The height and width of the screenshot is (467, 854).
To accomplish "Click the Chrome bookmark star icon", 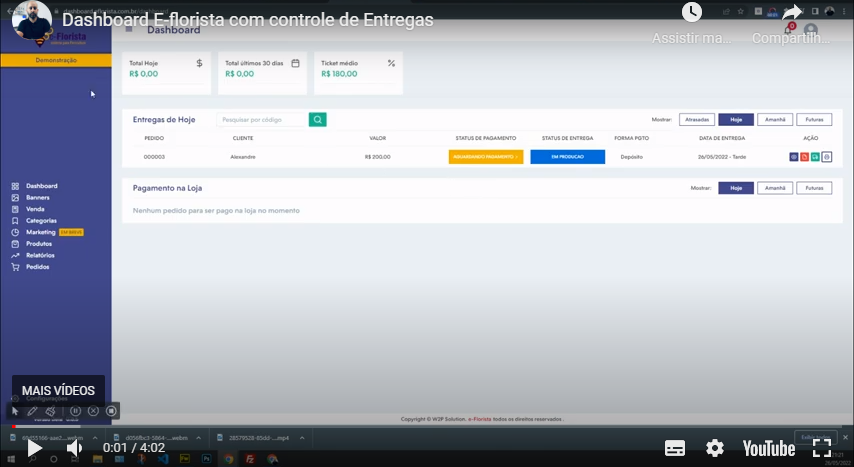I will point(741,11).
